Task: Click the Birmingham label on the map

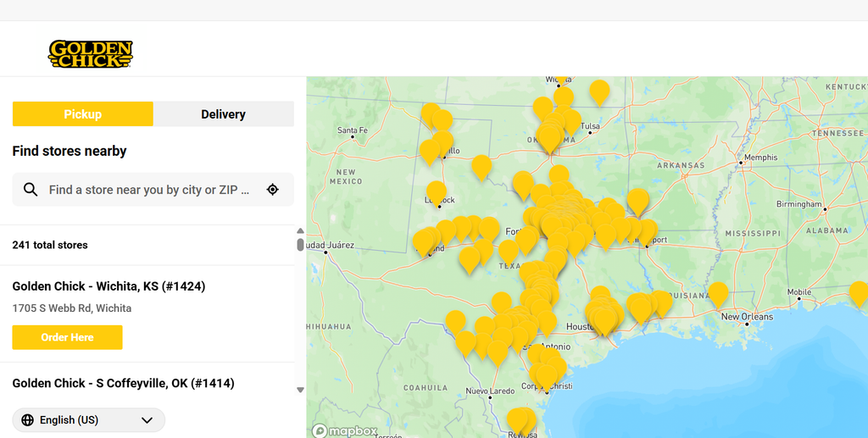Action: [798, 204]
